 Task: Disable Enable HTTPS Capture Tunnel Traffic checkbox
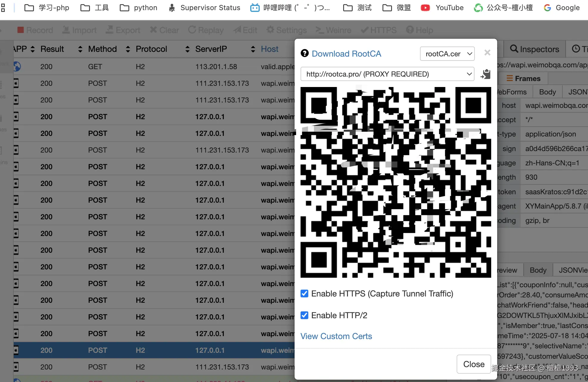tap(304, 294)
